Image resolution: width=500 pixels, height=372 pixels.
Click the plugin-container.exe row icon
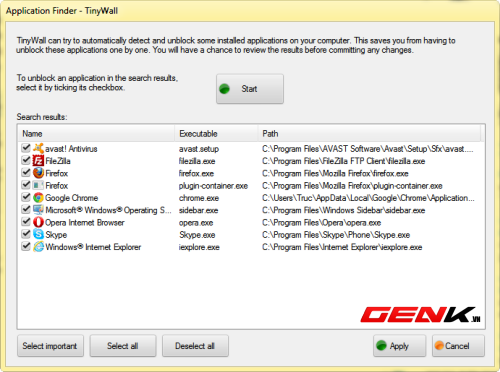[38, 185]
